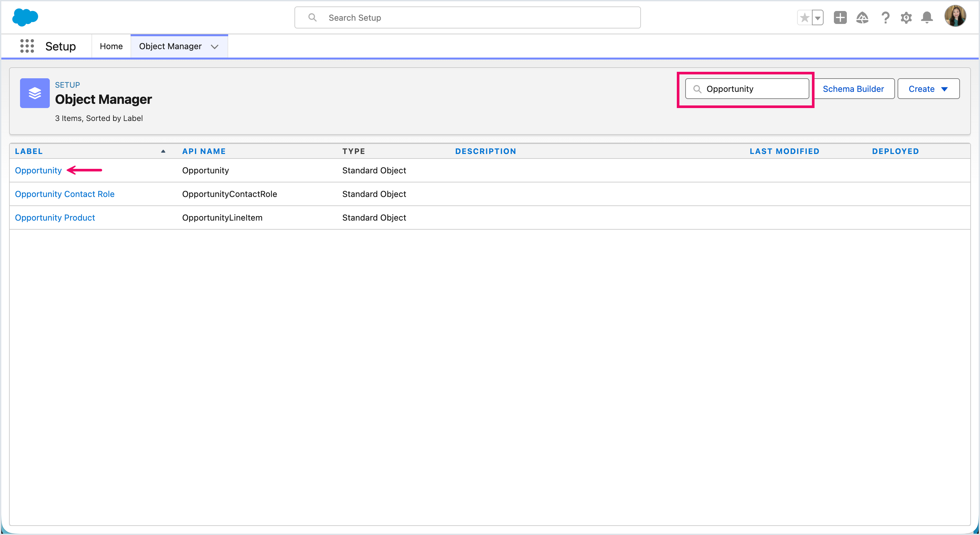Sort by the API NAME column

pyautogui.click(x=204, y=151)
